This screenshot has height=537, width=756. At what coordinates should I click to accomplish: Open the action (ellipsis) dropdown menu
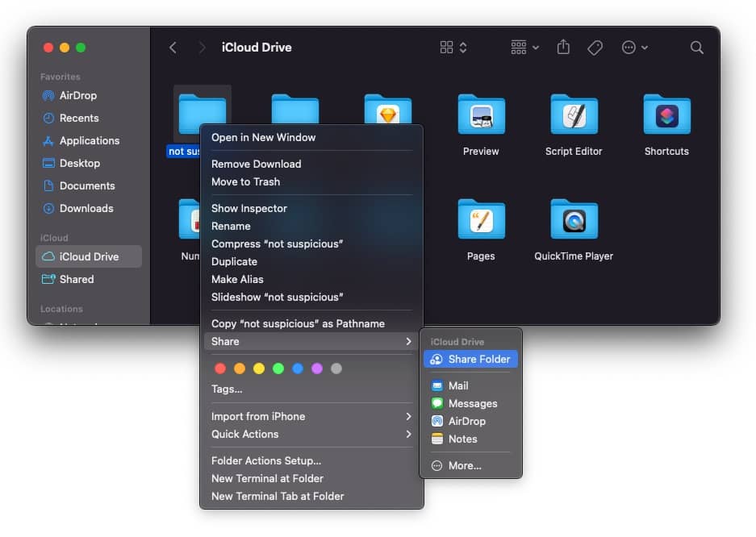634,48
